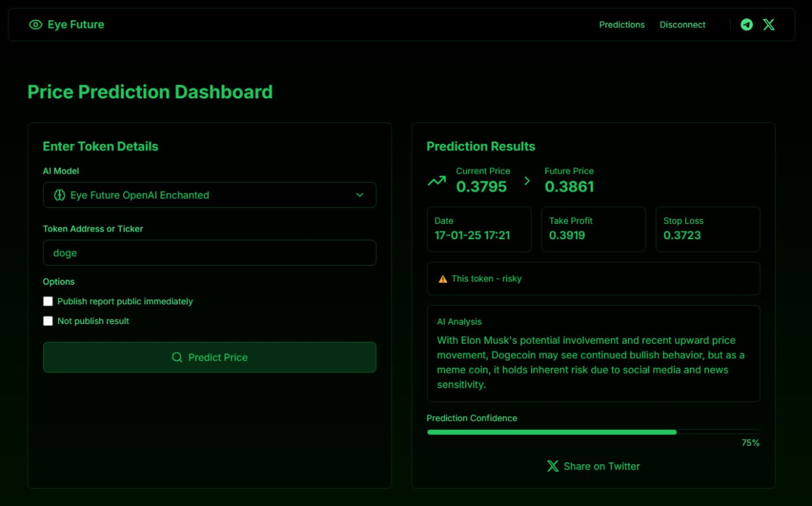This screenshot has width=812, height=506.
Task: Focus the Token Address or Ticker field
Action: tap(209, 252)
